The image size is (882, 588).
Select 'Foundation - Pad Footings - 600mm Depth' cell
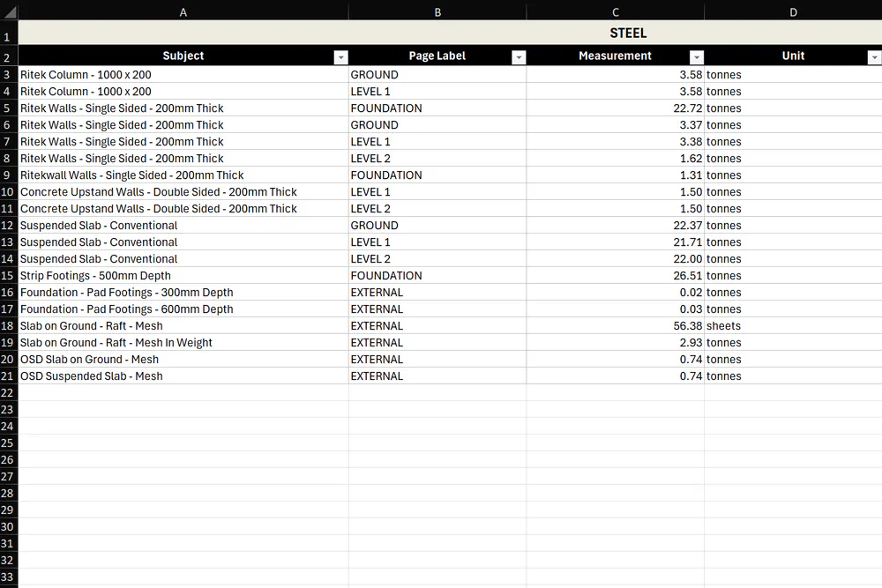(x=183, y=309)
